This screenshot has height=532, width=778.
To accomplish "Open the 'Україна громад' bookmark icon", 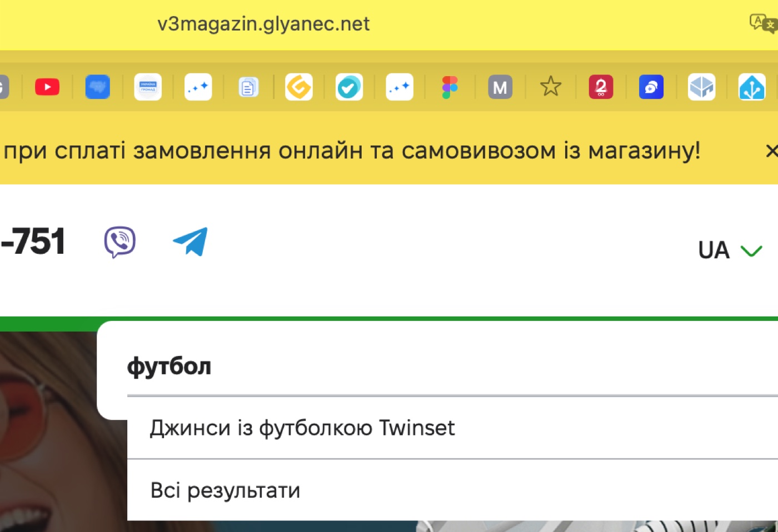I will coord(148,87).
